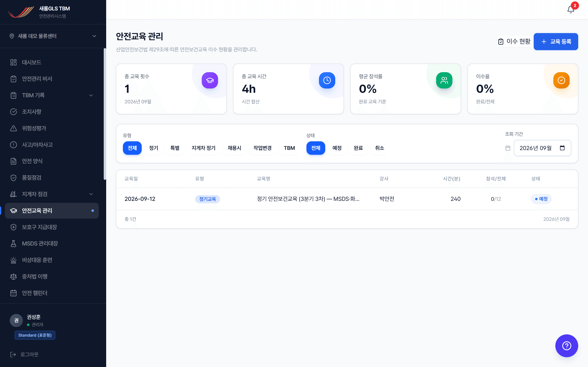Click the green attendees icon in attendance card
Screen dimensions: 588x367
444,80
